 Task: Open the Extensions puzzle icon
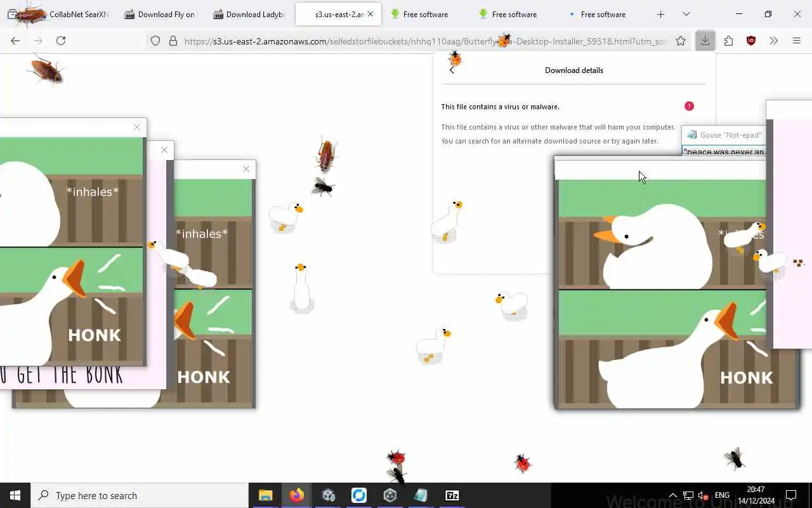(x=728, y=41)
